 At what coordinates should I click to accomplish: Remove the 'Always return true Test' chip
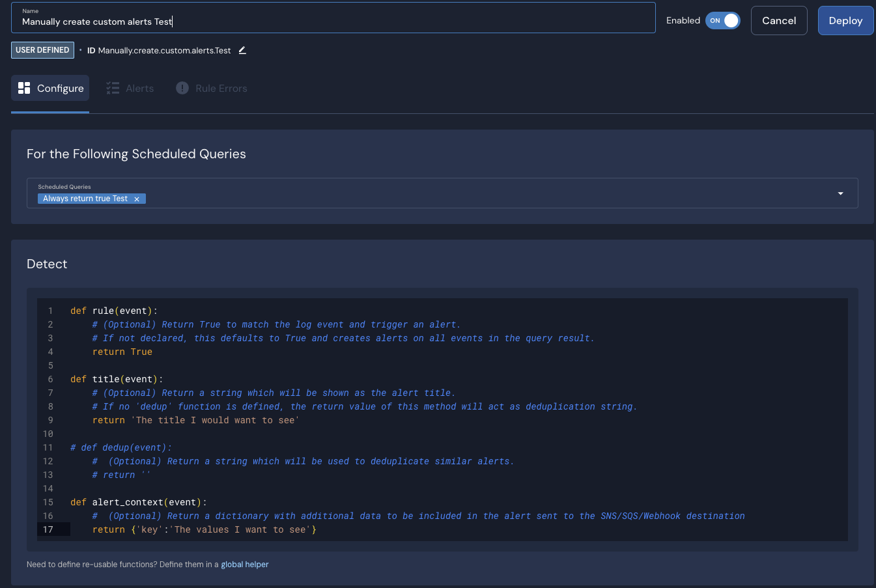pyautogui.click(x=137, y=199)
